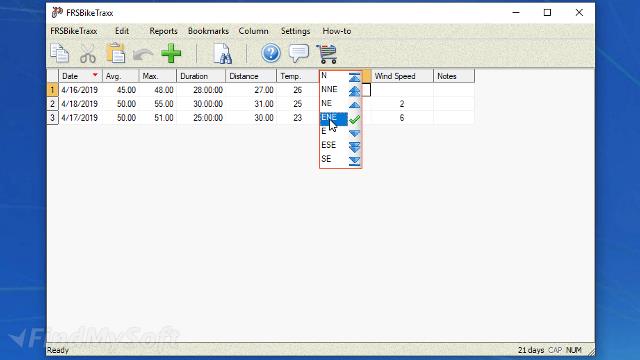Maximize the FRSBikeTraxx window
640x360 pixels.
tap(547, 13)
